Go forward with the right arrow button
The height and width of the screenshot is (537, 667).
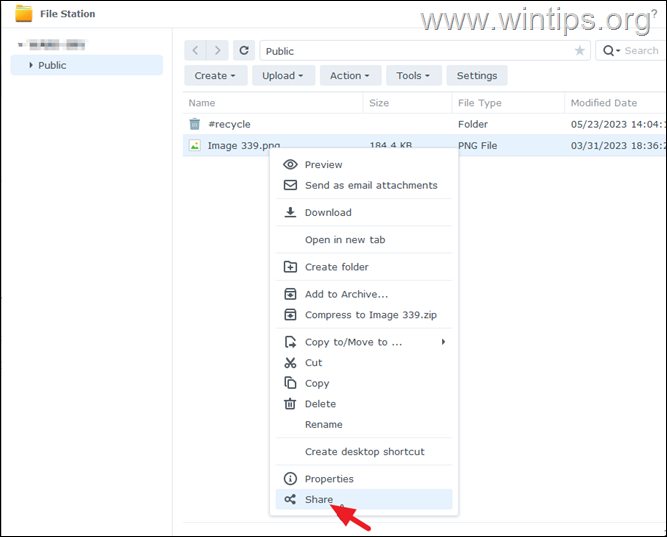tap(217, 51)
